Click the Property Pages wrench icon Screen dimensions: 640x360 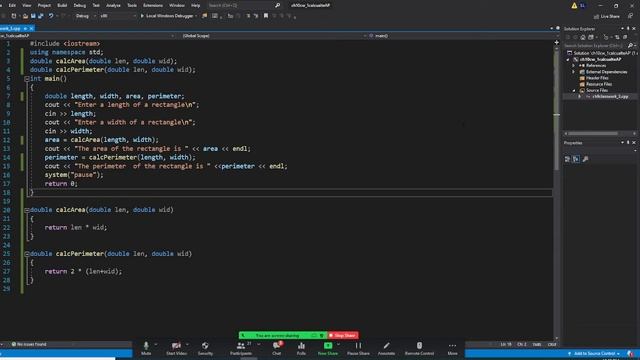tap(585, 159)
